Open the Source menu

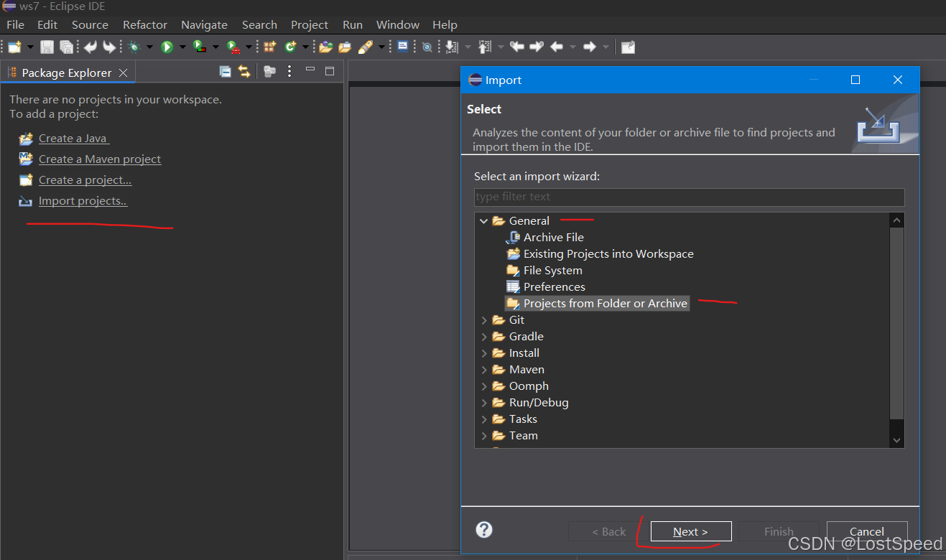(90, 24)
